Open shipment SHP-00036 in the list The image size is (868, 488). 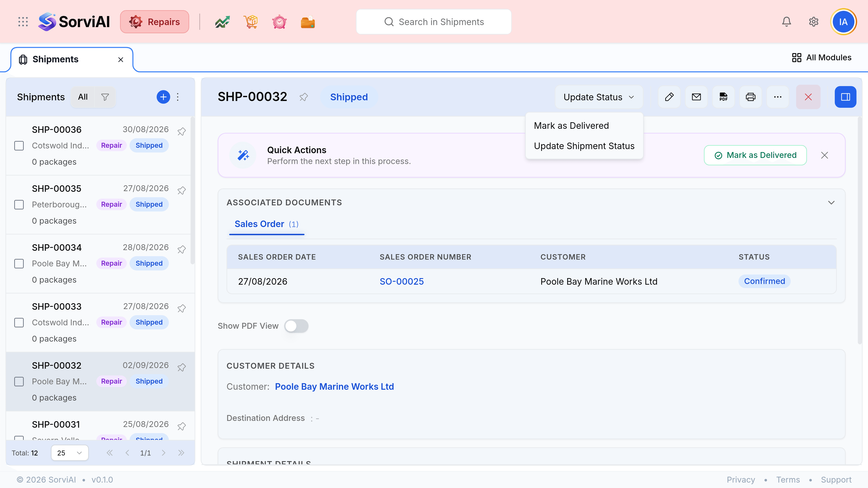(98, 146)
